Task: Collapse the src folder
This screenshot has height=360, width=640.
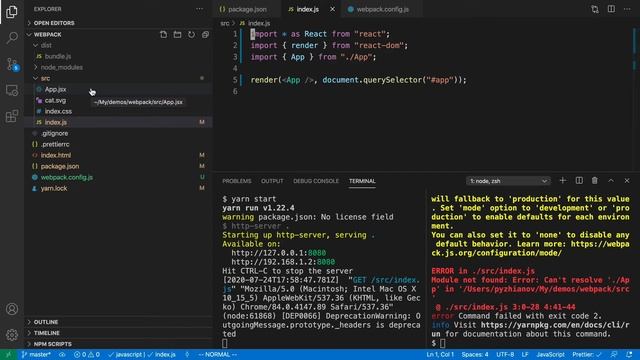Action: point(118,78)
